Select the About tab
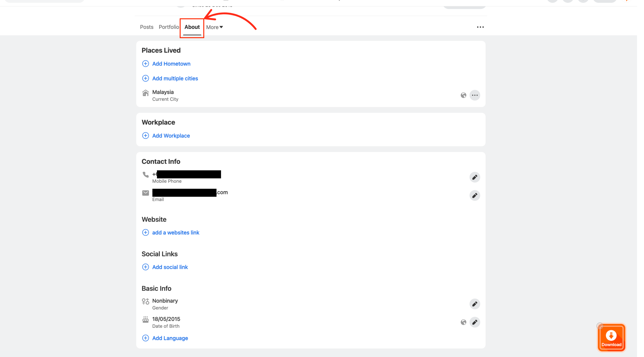 (192, 27)
